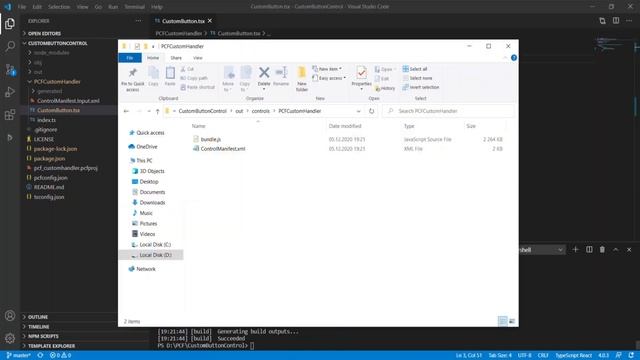Screen dimensions: 640x360
Task: Open the Terminal menu in VS Code
Action: 135,7
